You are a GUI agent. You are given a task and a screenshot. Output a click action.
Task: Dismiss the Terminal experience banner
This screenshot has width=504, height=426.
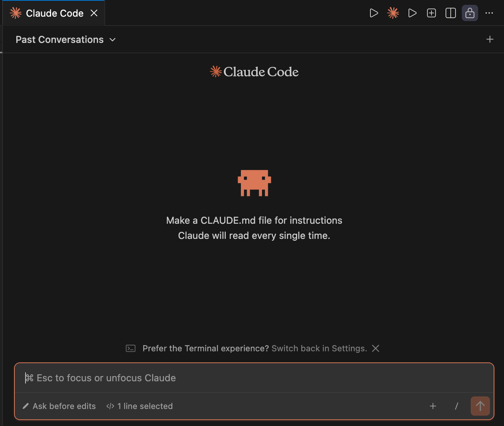click(376, 348)
